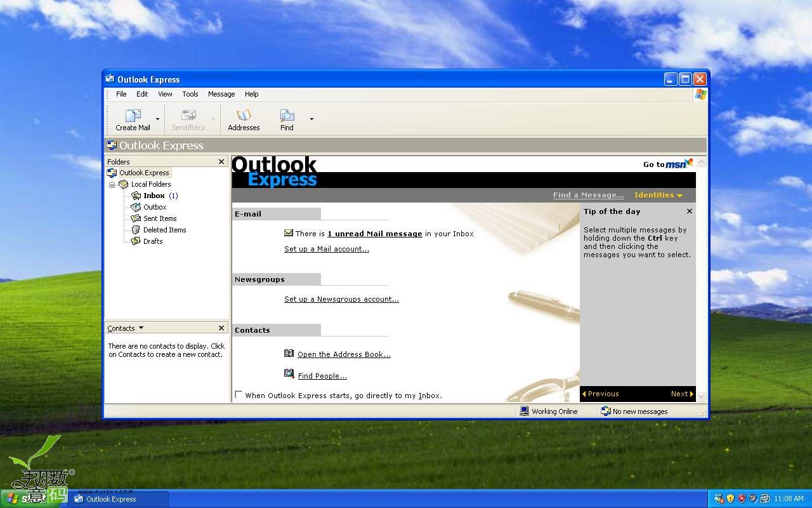Click the Outlook Express banner icon
This screenshot has width=812, height=508.
point(112,145)
